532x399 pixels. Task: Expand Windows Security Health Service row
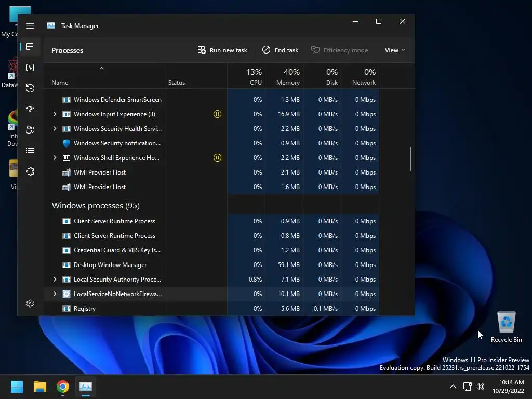[x=55, y=129]
